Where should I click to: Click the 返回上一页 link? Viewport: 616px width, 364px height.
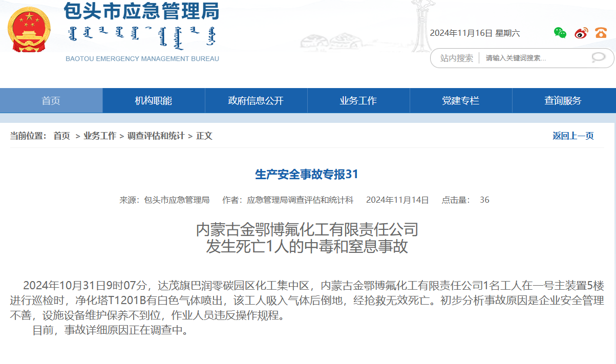(573, 136)
